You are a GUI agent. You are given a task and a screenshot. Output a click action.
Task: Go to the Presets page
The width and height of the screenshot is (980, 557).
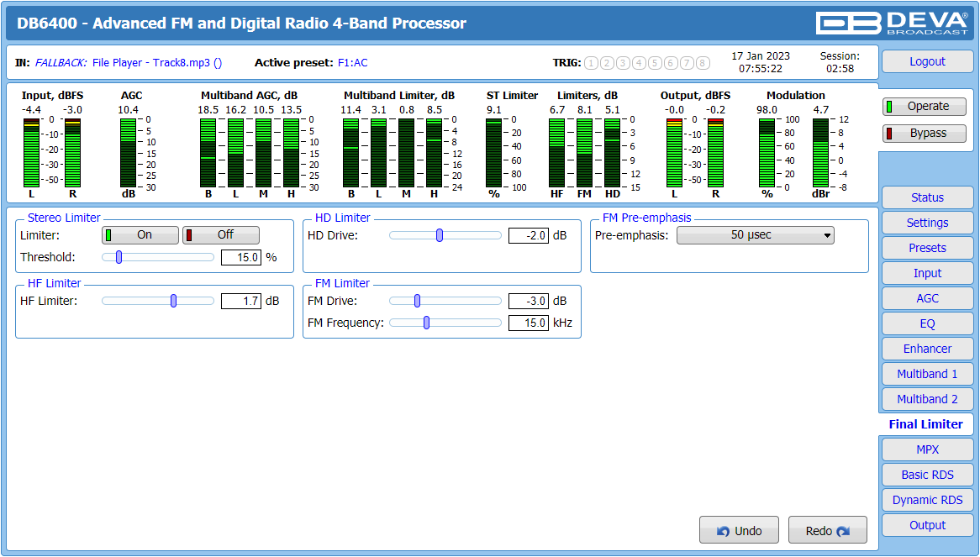click(x=928, y=248)
